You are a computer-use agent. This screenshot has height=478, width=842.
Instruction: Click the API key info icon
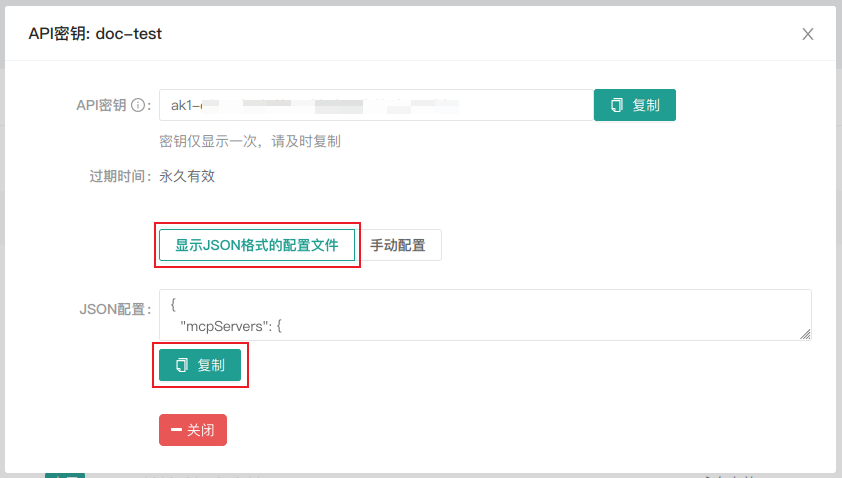(138, 105)
